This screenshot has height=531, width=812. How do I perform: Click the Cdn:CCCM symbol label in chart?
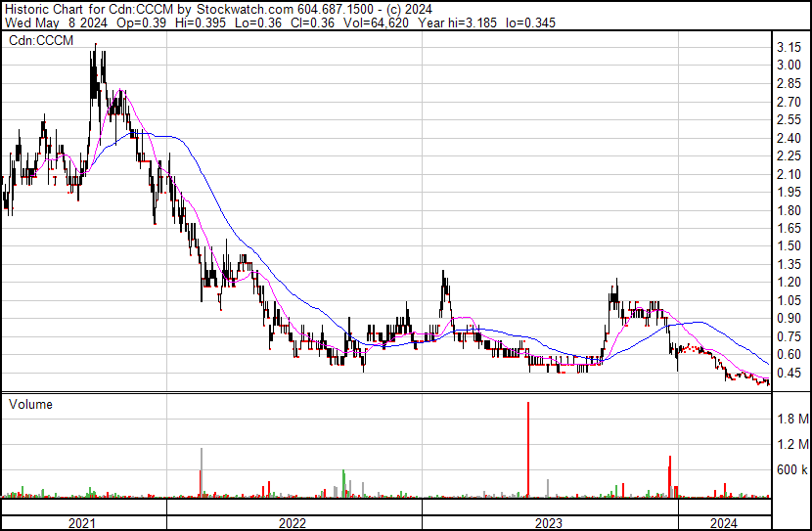pos(35,40)
